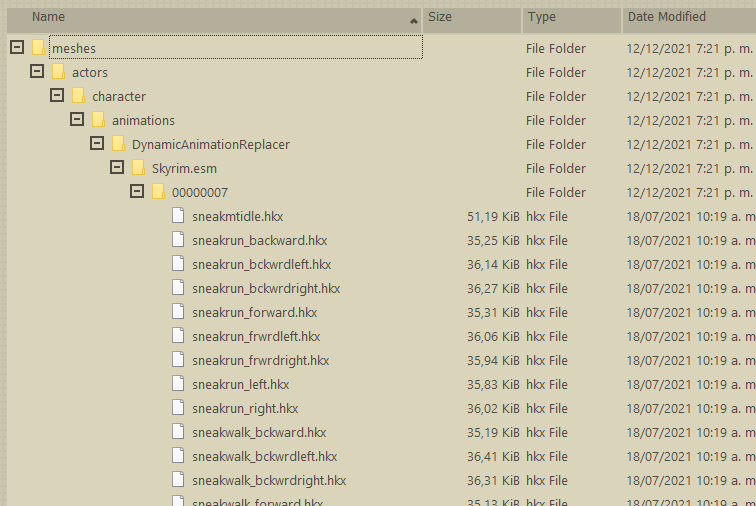Select sneakwalk_bckwrdleft.hkx file name

click(265, 457)
